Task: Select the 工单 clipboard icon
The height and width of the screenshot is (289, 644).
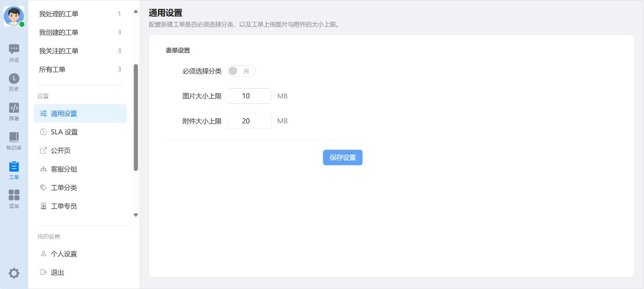Action: coord(14,167)
